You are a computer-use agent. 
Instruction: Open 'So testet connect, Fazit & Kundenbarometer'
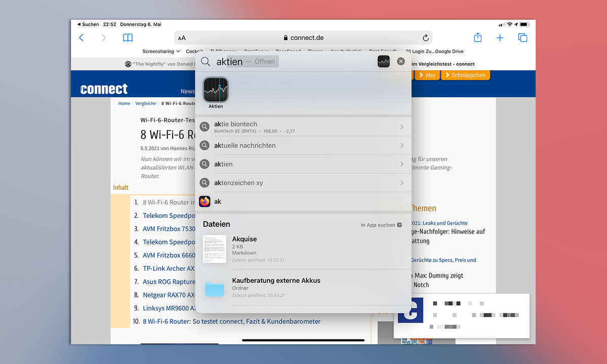point(232,321)
